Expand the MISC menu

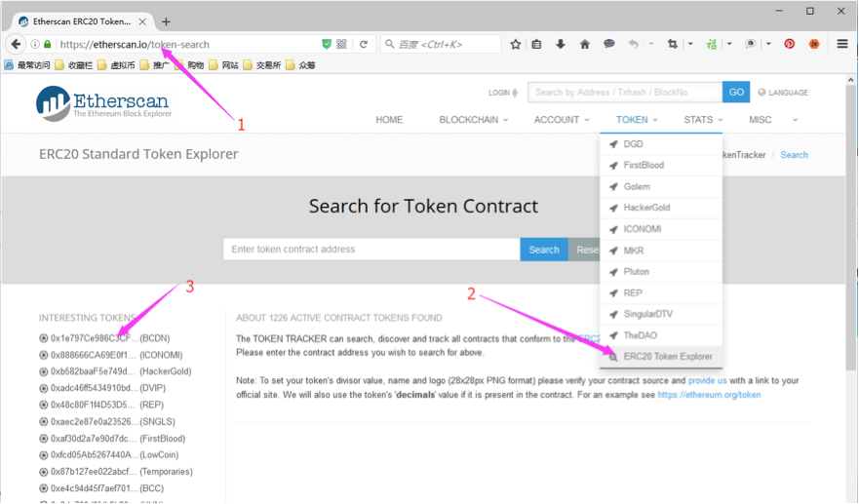click(x=773, y=120)
